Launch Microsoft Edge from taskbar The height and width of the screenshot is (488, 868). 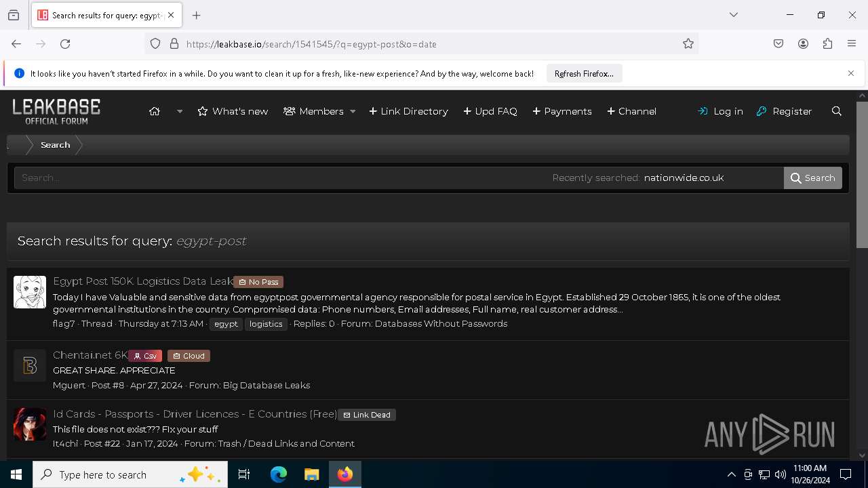[x=279, y=474]
